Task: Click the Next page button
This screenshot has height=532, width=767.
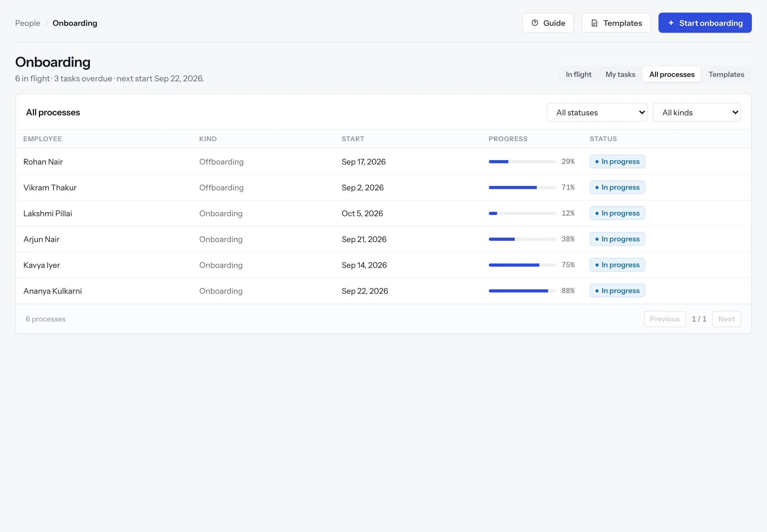Action: point(726,319)
